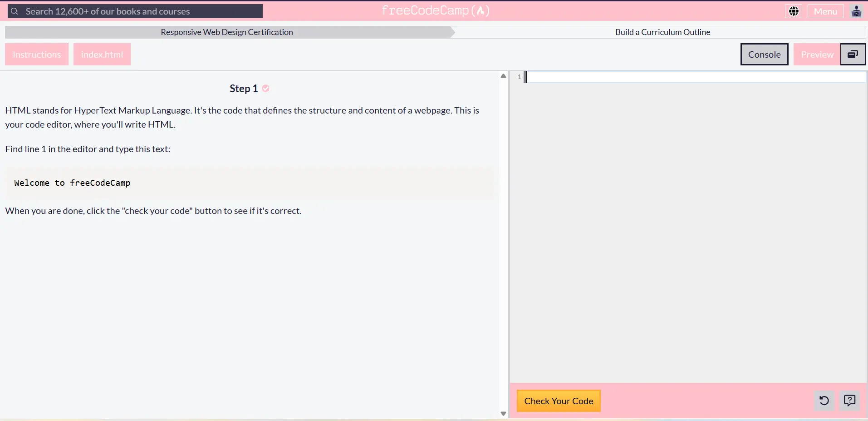
Task: Click the Step 1 heading
Action: (244, 89)
